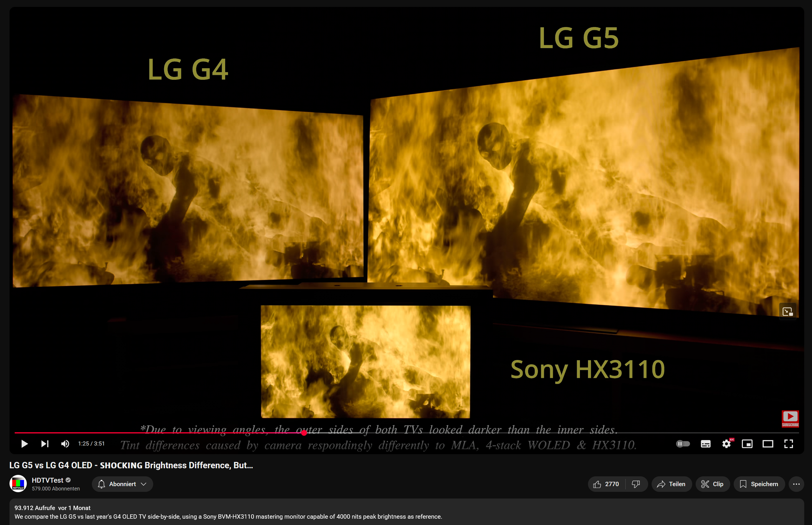
Task: Skip to the next video
Action: (45, 443)
